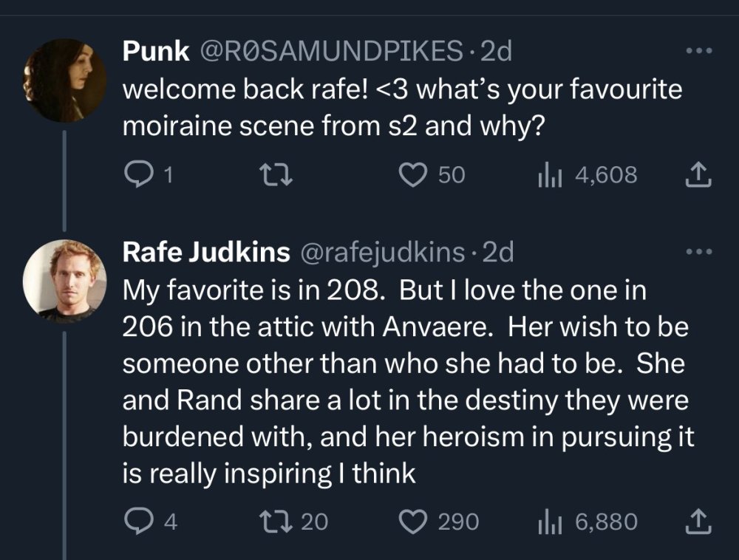Reply to Rafe Judkins' tweet
The width and height of the screenshot is (739, 560).
point(136,522)
